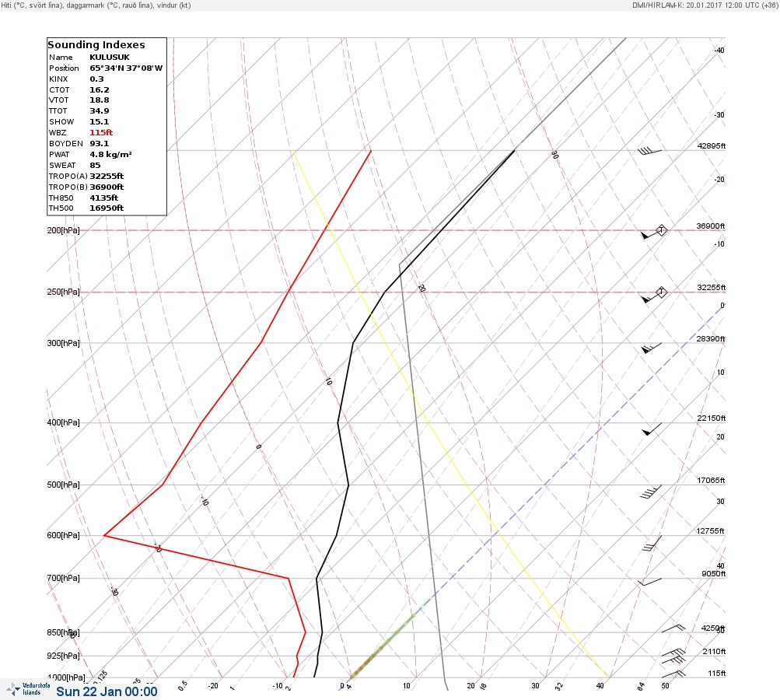Image resolution: width=780 pixels, height=700 pixels.
Task: Click the DMI/HIRLAM-K model run header
Action: tap(705, 5)
